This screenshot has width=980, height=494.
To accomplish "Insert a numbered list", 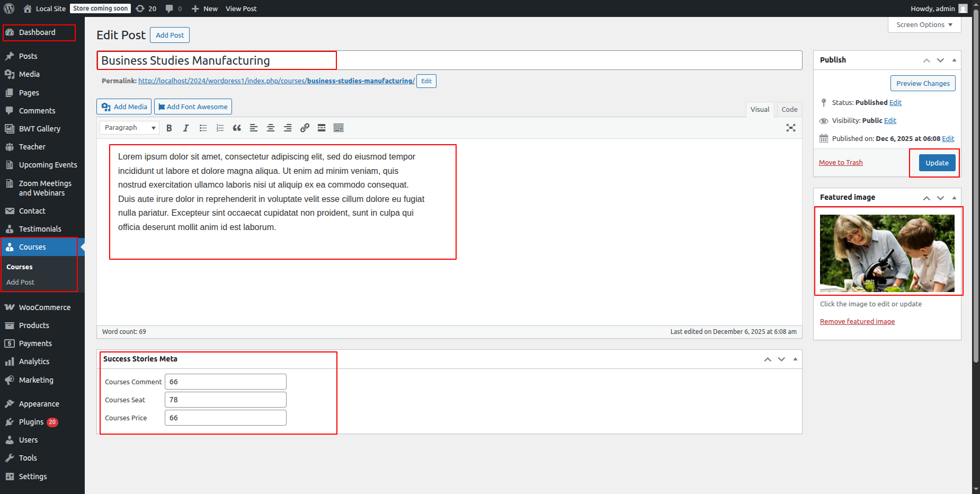I will 220,128.
